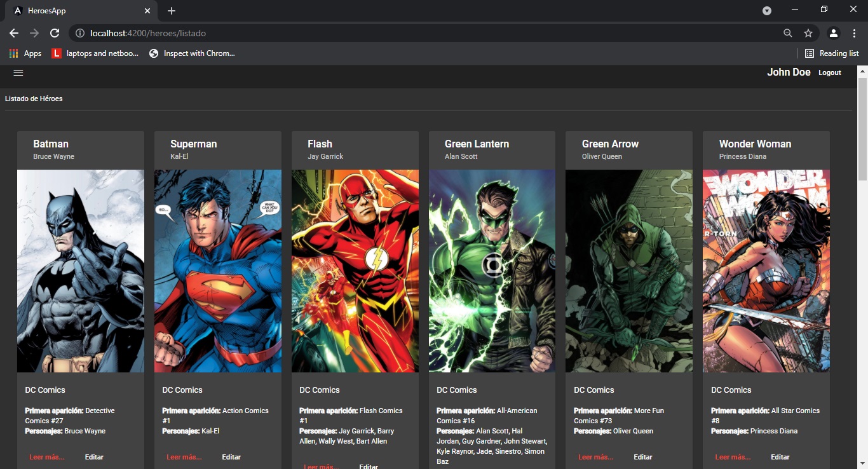This screenshot has width=868, height=469.
Task: Open Chrome three-dot menu
Action: coord(854,33)
